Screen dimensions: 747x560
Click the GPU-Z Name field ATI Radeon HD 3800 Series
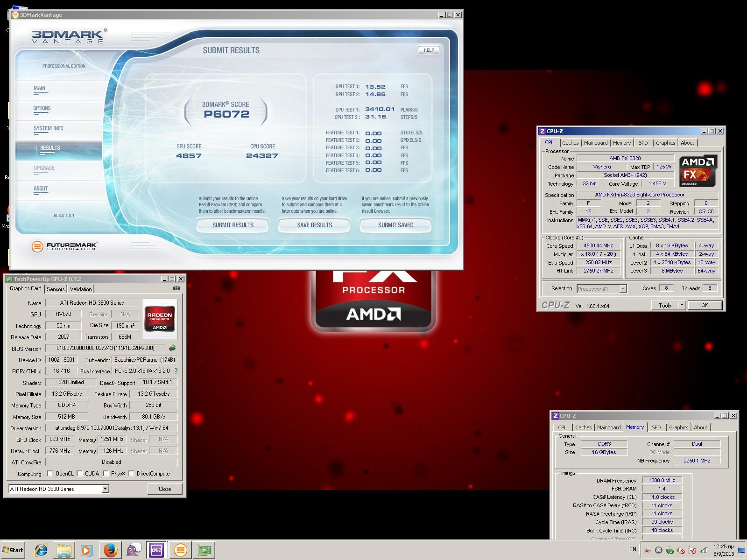tap(92, 303)
